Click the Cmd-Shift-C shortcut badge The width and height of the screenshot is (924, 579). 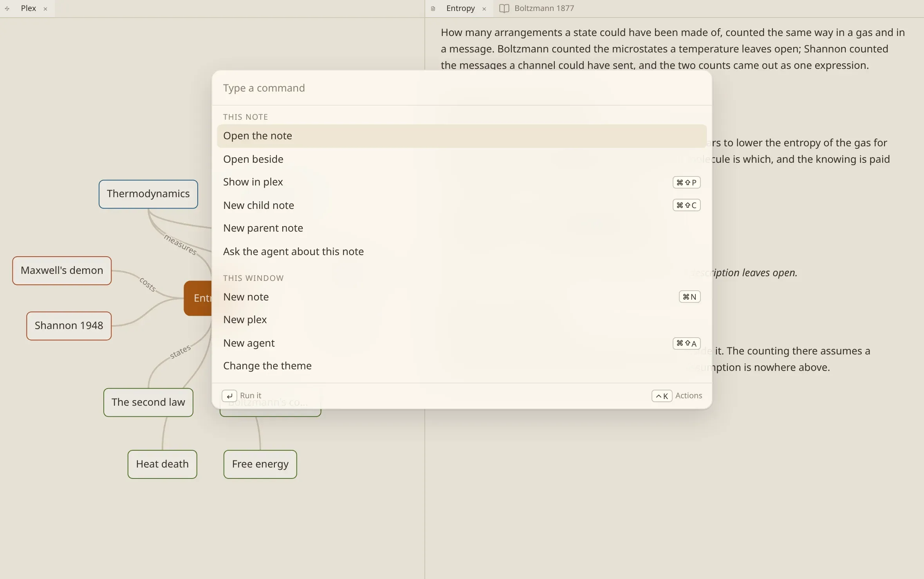click(686, 205)
